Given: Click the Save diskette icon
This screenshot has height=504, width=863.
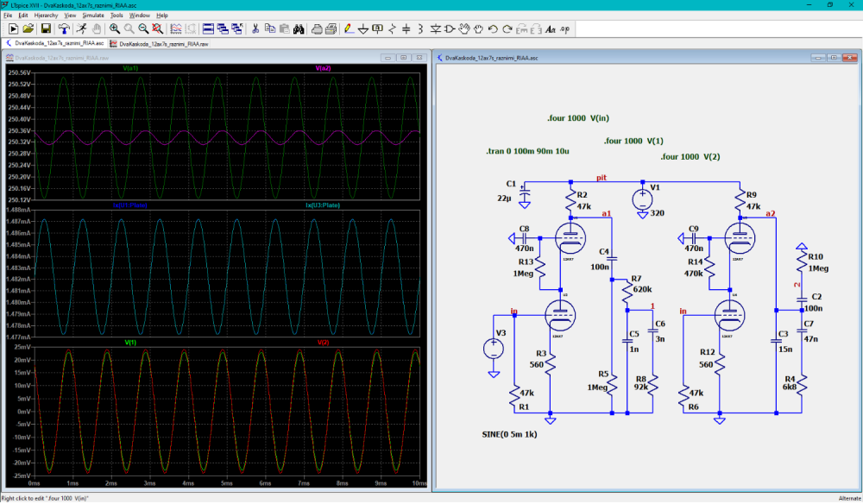Looking at the screenshot, I should [45, 28].
